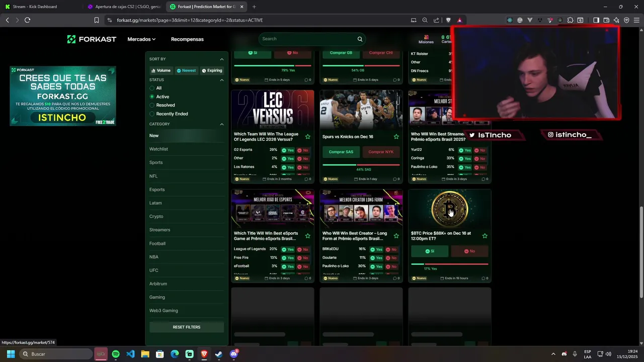Click the Brave Rewards triangle icon
Screen dimensions: 644x362
pyautogui.click(x=459, y=20)
